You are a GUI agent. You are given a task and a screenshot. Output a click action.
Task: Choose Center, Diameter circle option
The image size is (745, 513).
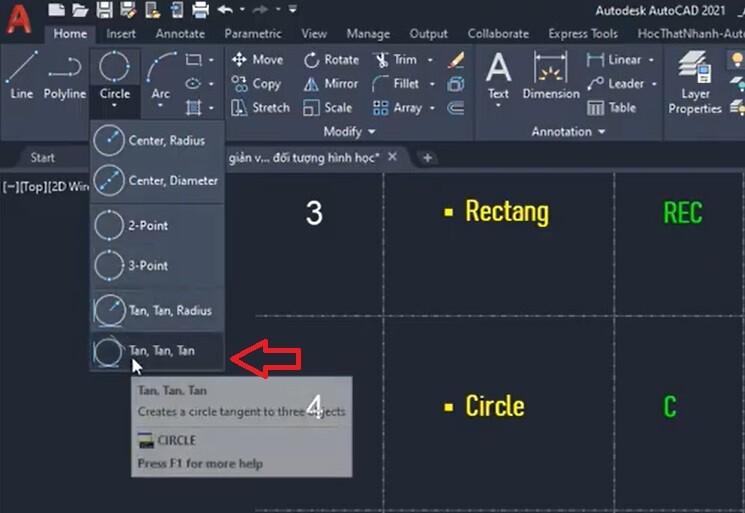(x=157, y=180)
